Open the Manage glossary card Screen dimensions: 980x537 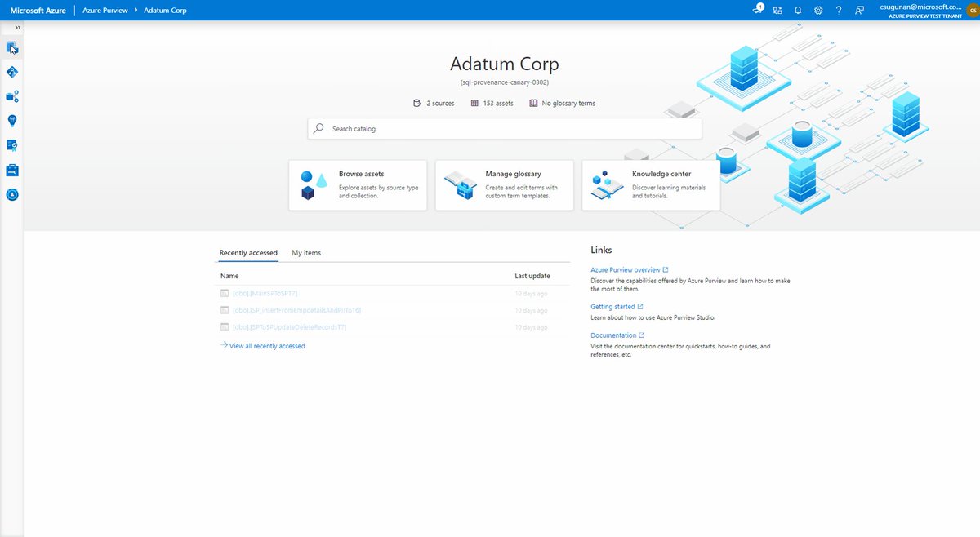504,185
